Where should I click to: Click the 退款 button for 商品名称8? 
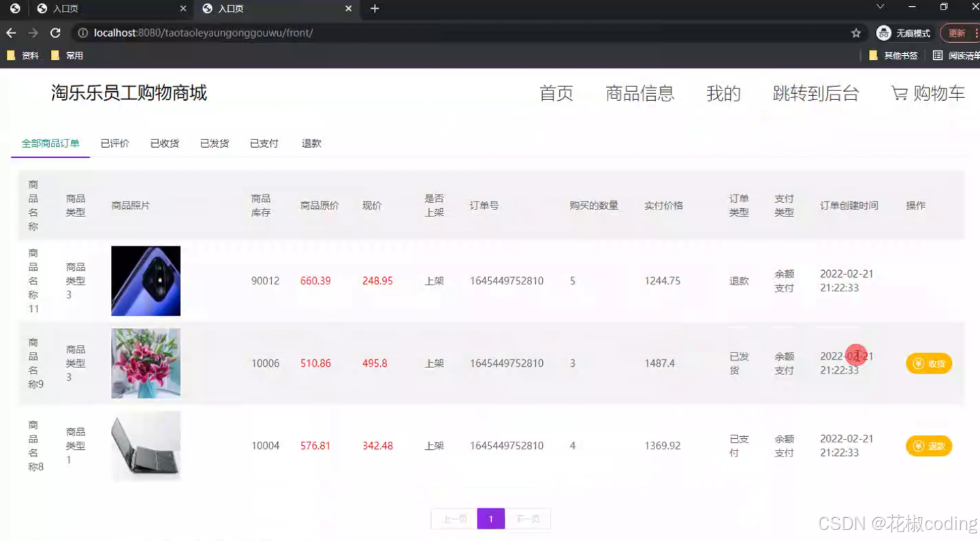[x=929, y=446]
